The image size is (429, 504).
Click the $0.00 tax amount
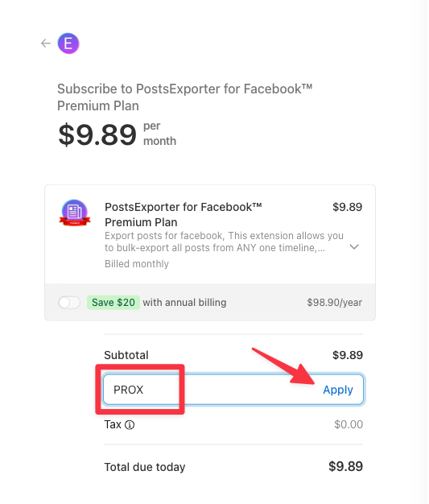tap(349, 424)
